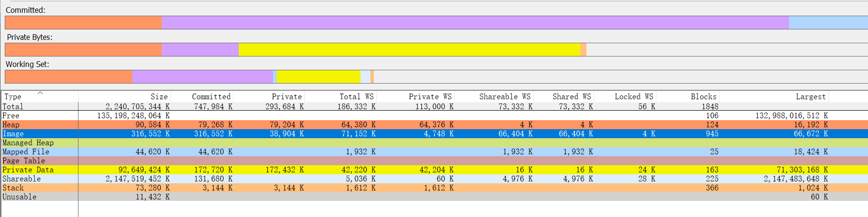Screen dimensions: 868x217
Task: Sort by the Size column header
Action: (124, 96)
